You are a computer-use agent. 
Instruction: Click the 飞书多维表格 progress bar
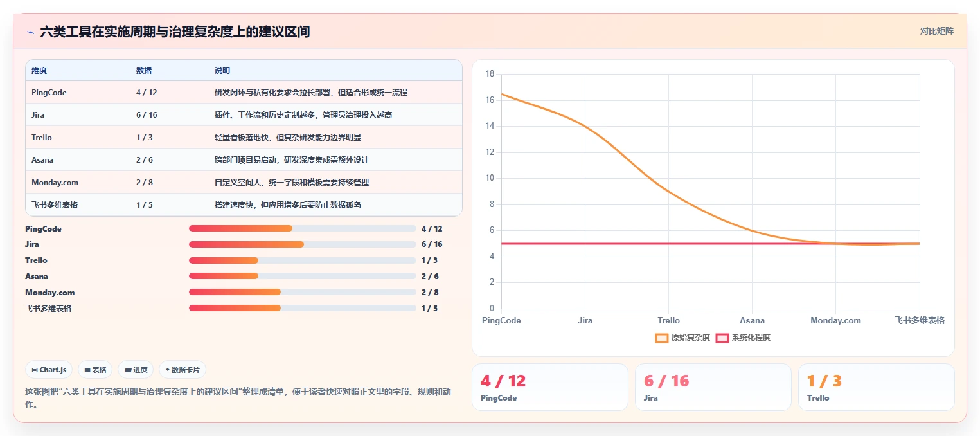(x=303, y=308)
